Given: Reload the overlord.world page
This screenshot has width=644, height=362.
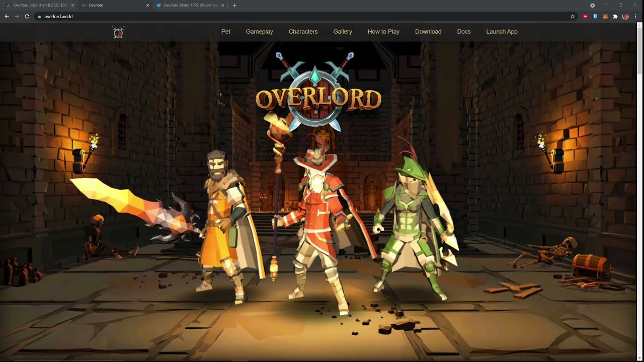Looking at the screenshot, I should click(27, 17).
